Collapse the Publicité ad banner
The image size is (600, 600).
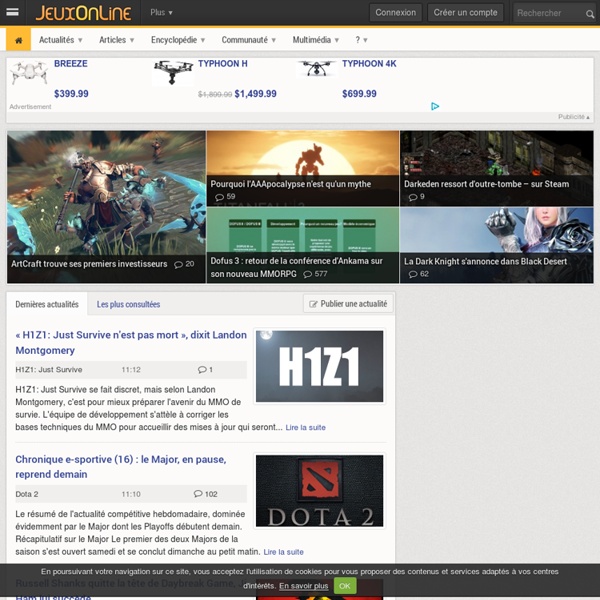pyautogui.click(x=574, y=117)
